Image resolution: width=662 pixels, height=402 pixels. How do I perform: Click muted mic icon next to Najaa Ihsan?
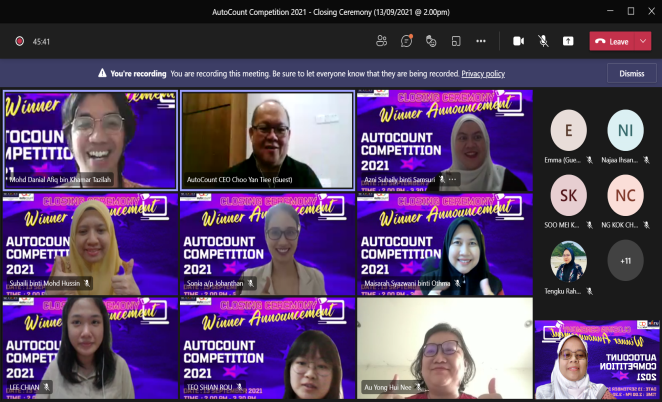[x=646, y=160]
